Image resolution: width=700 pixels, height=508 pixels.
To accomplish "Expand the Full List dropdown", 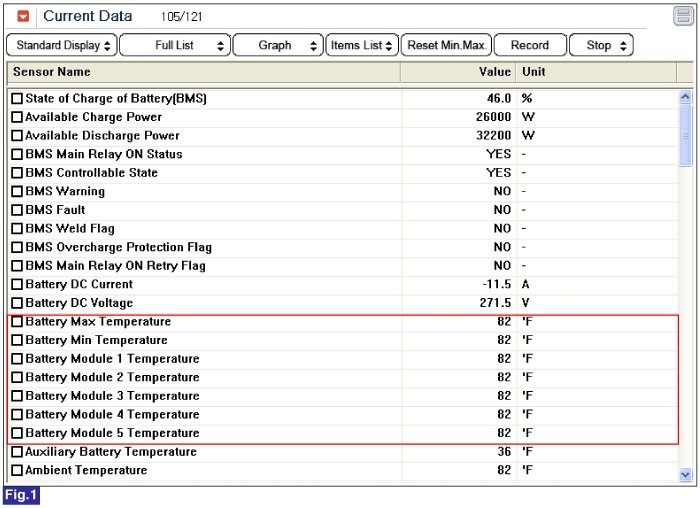I will 175,45.
